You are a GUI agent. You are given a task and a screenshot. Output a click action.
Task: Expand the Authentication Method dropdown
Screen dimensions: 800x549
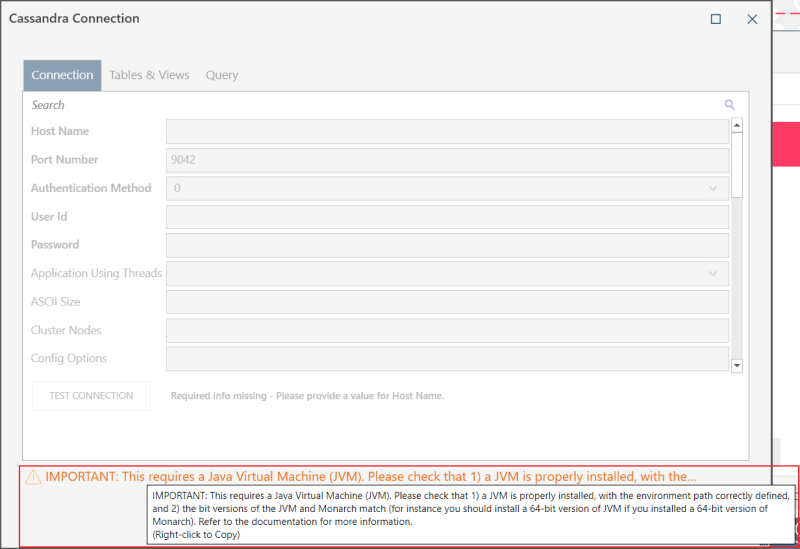tap(447, 188)
